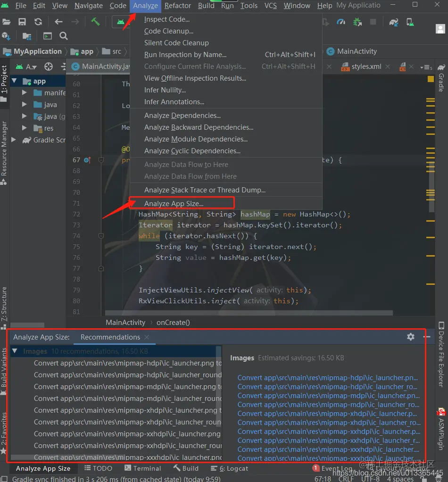Close the Recommendations tab
Image resolution: width=448 pixels, height=482 pixels.
pos(147,337)
